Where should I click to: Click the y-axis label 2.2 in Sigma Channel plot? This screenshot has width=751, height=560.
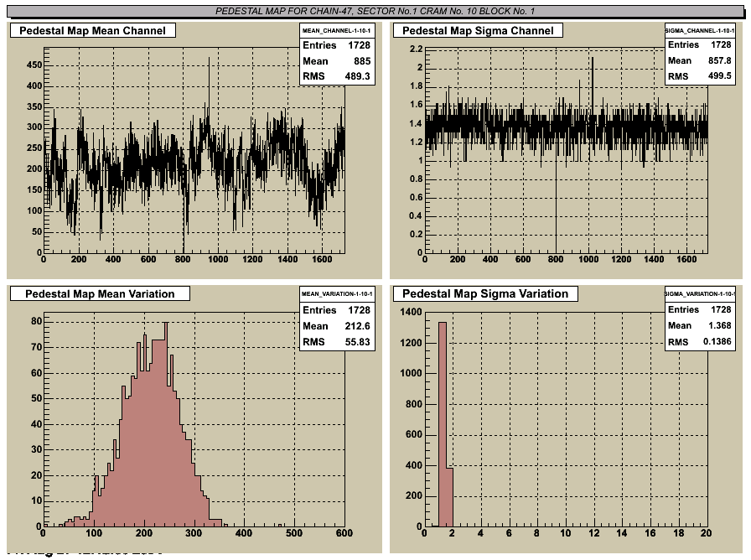pos(417,49)
